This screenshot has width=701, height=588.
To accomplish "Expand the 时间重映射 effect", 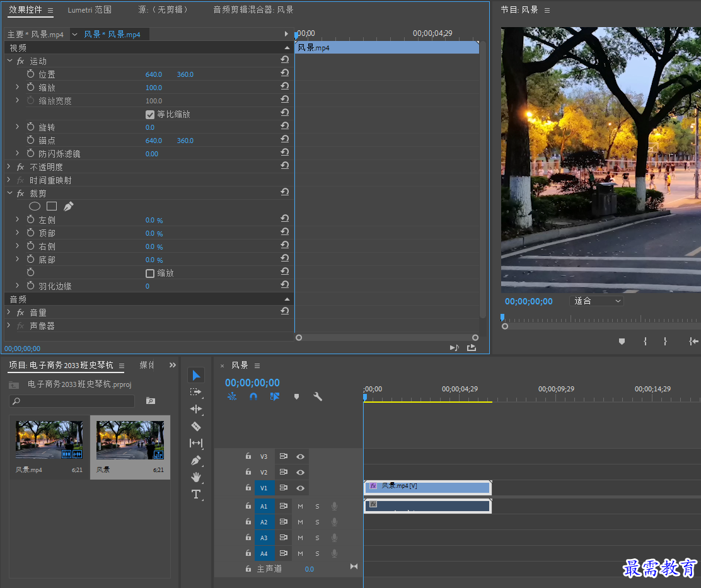I will [x=8, y=179].
